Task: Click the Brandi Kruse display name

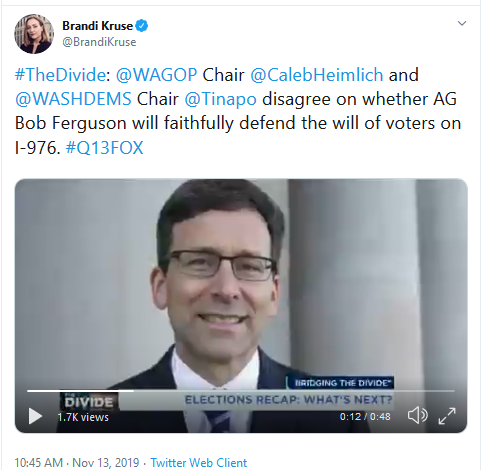Action: [x=98, y=26]
